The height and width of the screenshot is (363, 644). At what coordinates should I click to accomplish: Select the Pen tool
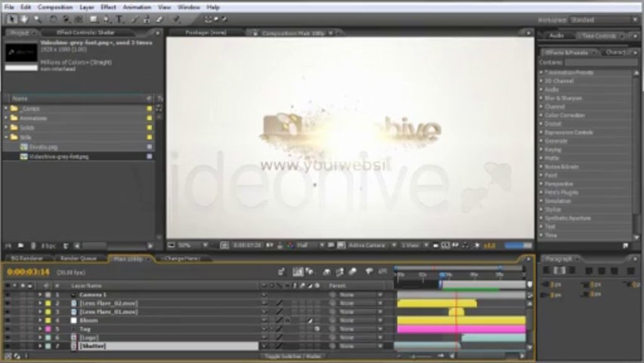pyautogui.click(x=107, y=19)
